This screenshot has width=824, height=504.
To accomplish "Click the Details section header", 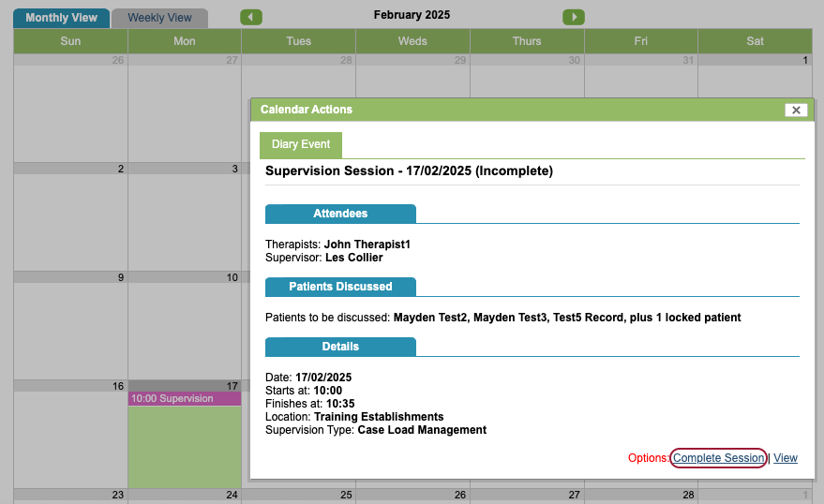I will click(x=340, y=347).
